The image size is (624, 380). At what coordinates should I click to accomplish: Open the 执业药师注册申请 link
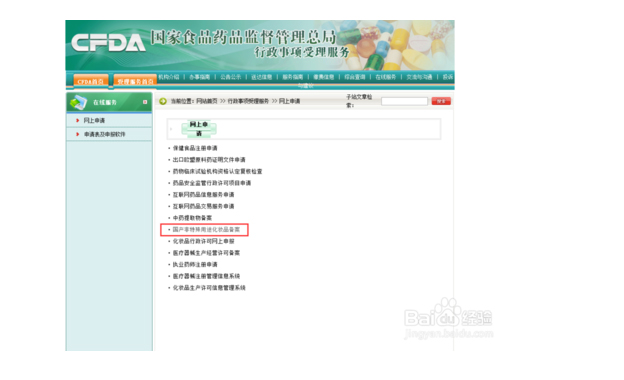click(195, 265)
